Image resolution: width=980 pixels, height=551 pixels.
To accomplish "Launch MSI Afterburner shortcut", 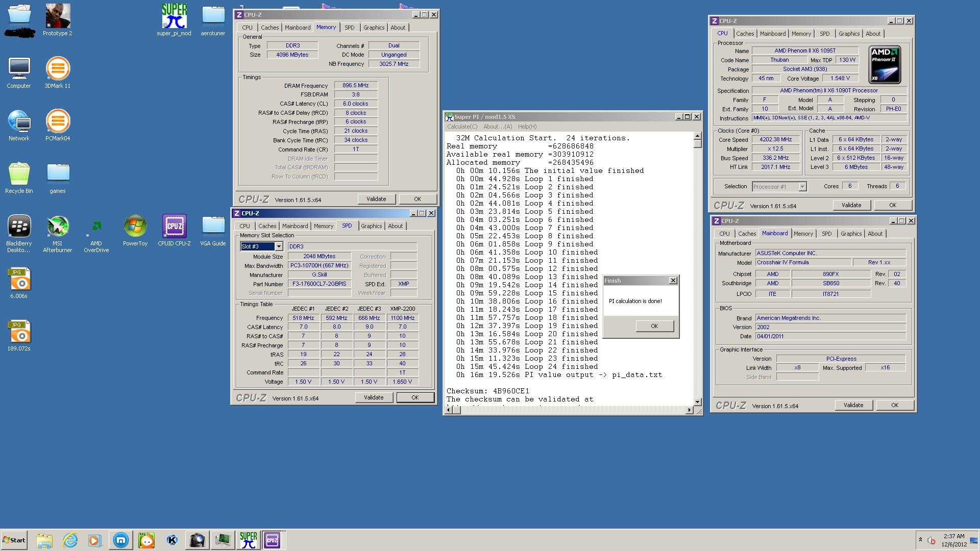I will (58, 233).
